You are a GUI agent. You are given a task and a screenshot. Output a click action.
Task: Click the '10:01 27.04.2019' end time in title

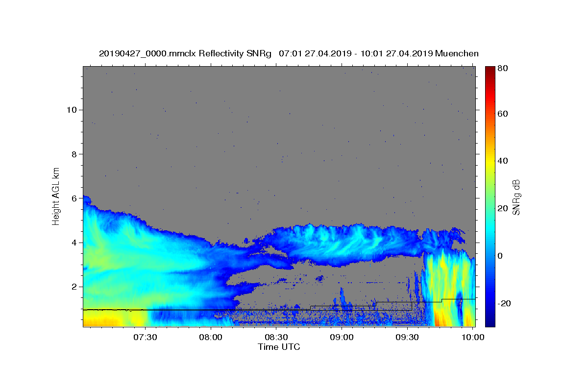pyautogui.click(x=396, y=53)
